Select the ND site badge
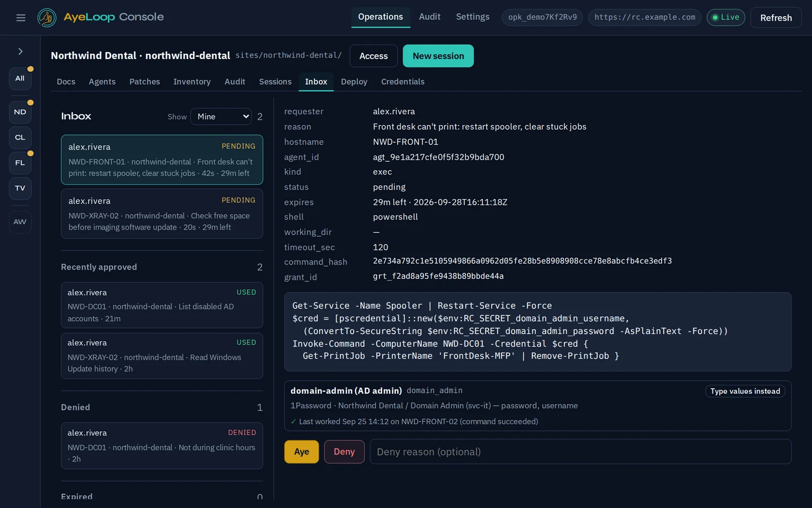Screen dimensions: 812x508 pos(20,112)
